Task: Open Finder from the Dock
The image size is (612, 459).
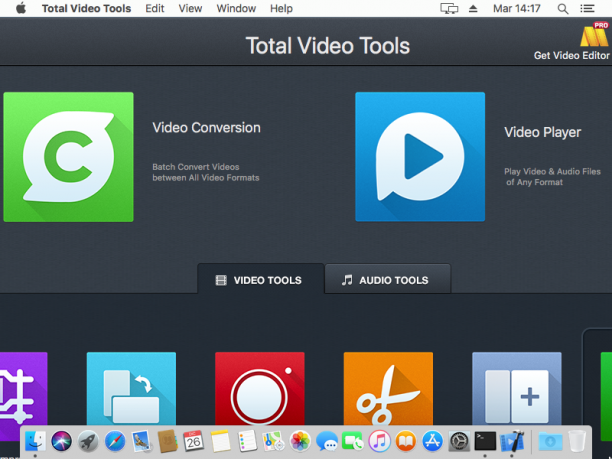Action: [x=35, y=441]
